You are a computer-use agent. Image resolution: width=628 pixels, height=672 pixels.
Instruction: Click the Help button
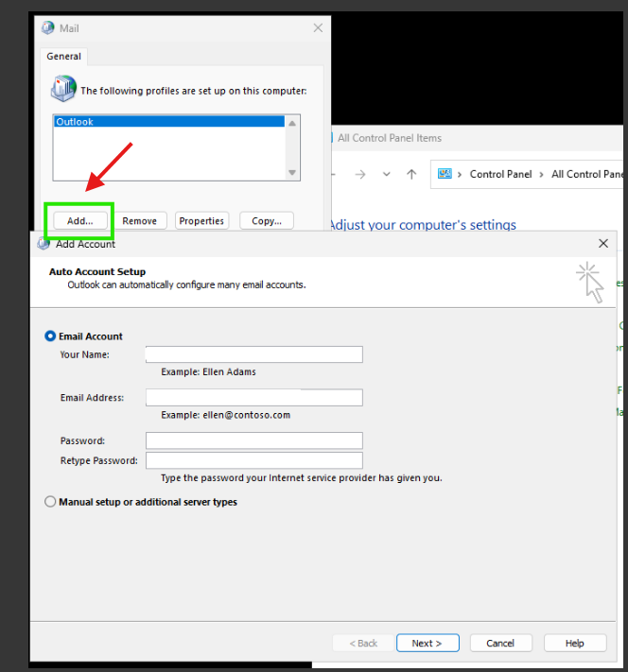[575, 643]
